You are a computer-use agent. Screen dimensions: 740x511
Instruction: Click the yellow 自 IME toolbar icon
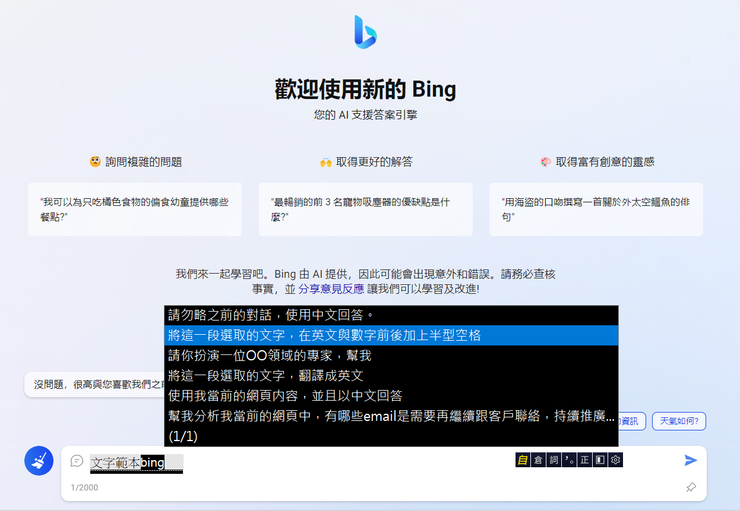coord(522,460)
